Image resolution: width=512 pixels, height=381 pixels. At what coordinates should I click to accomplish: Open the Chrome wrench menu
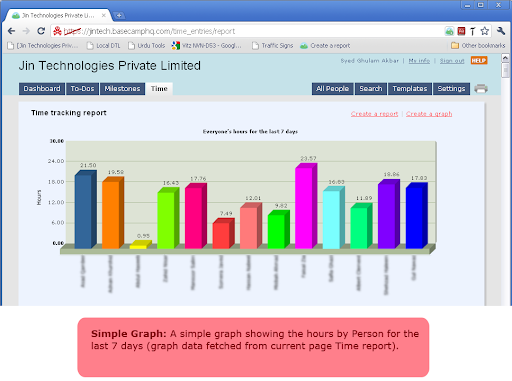[x=501, y=31]
